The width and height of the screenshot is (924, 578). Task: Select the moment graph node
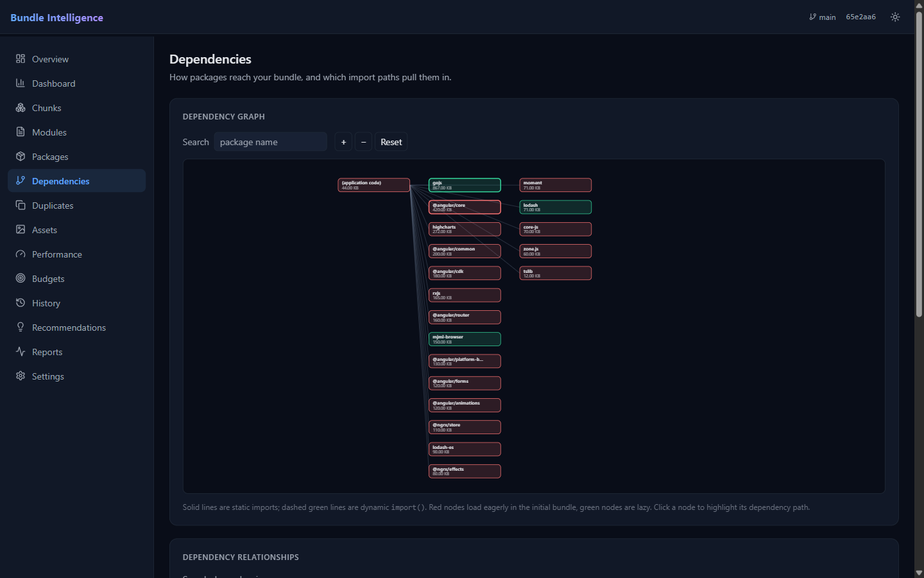coord(556,185)
